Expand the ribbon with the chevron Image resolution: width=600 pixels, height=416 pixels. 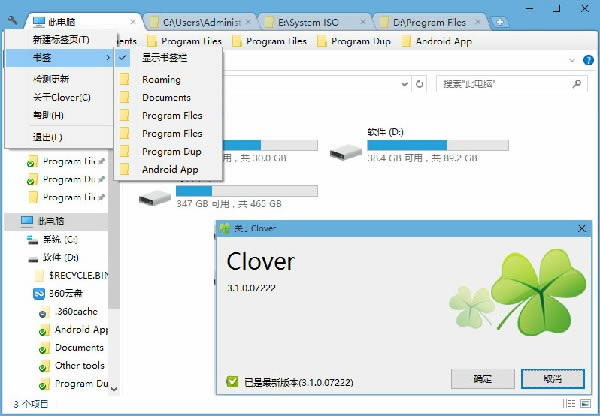tap(572, 60)
